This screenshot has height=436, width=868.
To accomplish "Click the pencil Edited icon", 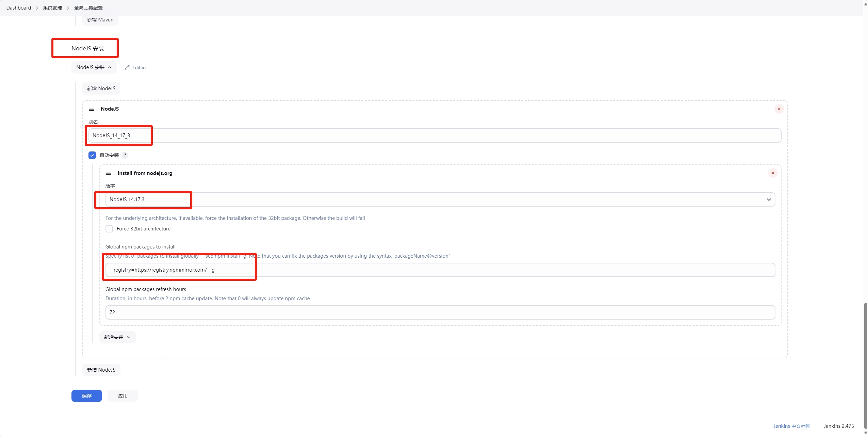I will (127, 67).
